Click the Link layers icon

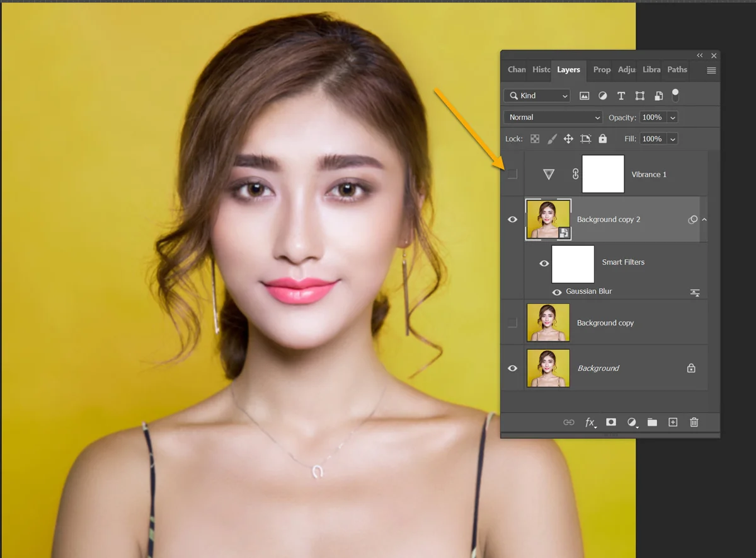click(568, 422)
